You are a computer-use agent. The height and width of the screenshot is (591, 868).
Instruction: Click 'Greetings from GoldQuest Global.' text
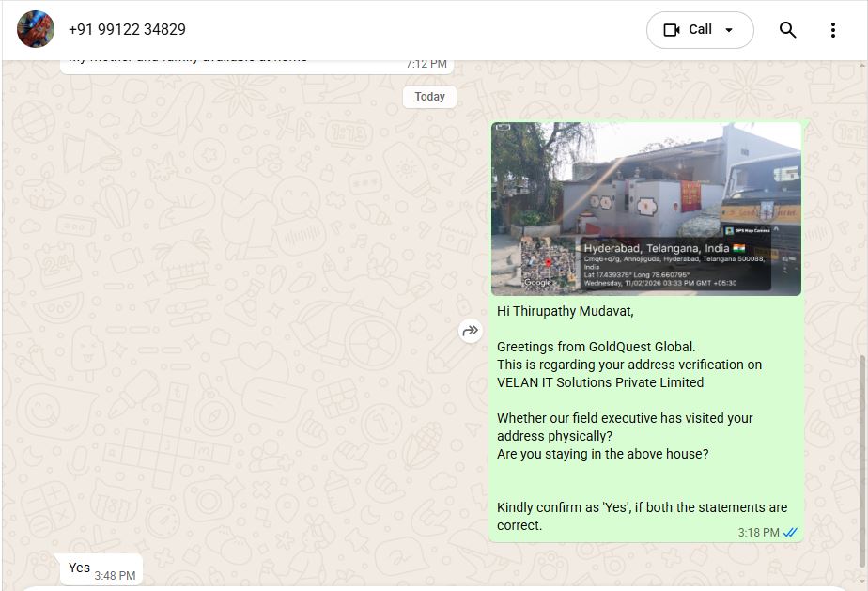[x=596, y=347]
